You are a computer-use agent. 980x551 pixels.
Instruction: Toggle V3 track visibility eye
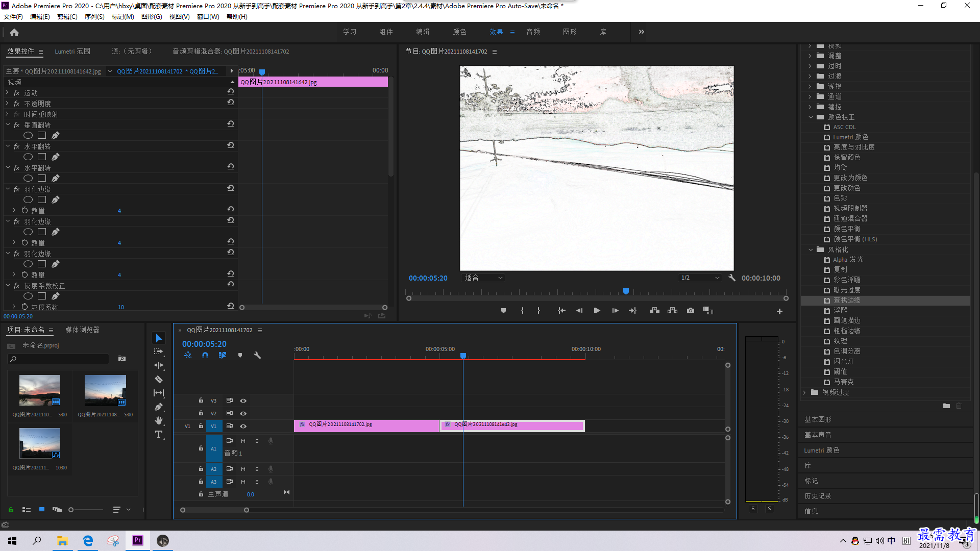(x=243, y=400)
